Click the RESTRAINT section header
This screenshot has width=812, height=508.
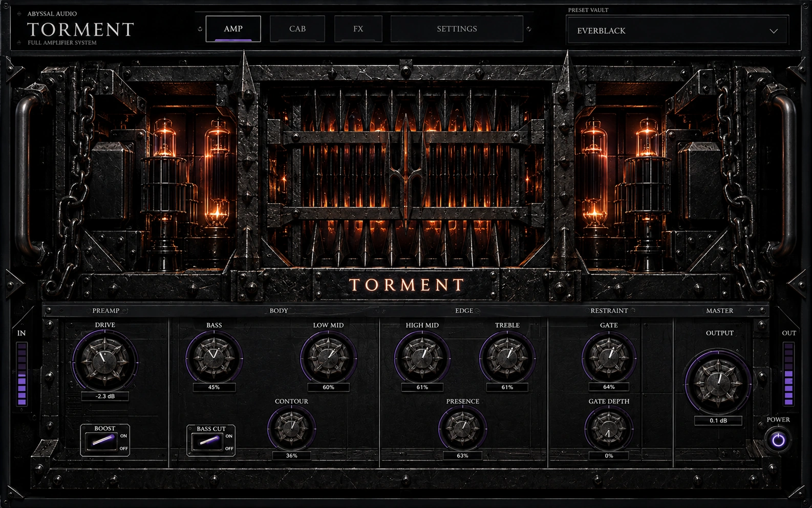click(609, 311)
